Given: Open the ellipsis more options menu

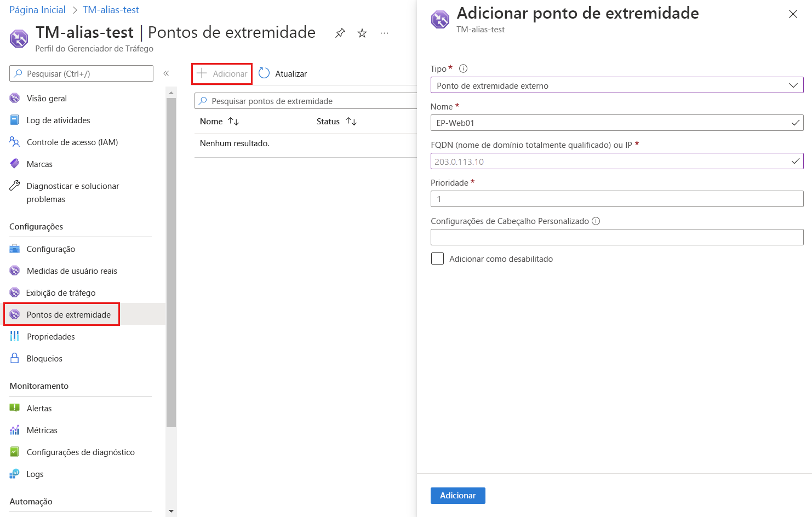Looking at the screenshot, I should coord(384,33).
